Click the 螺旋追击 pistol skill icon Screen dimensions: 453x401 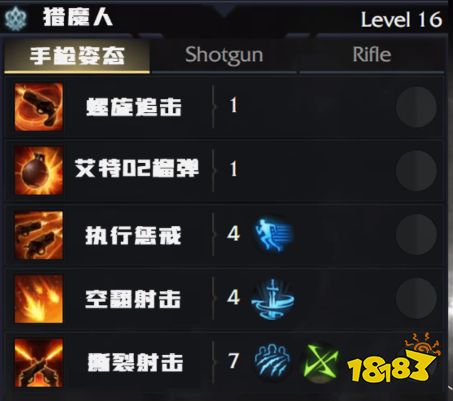pyautogui.click(x=39, y=107)
